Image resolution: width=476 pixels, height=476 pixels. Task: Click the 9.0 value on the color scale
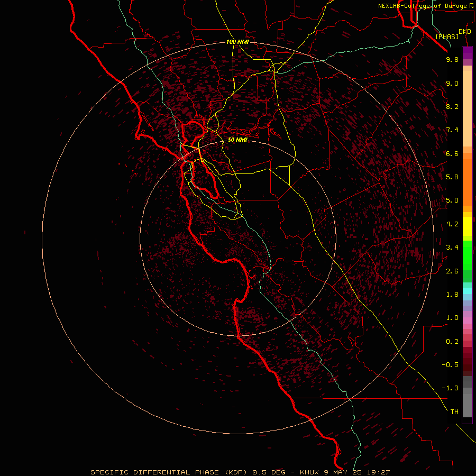coord(452,84)
